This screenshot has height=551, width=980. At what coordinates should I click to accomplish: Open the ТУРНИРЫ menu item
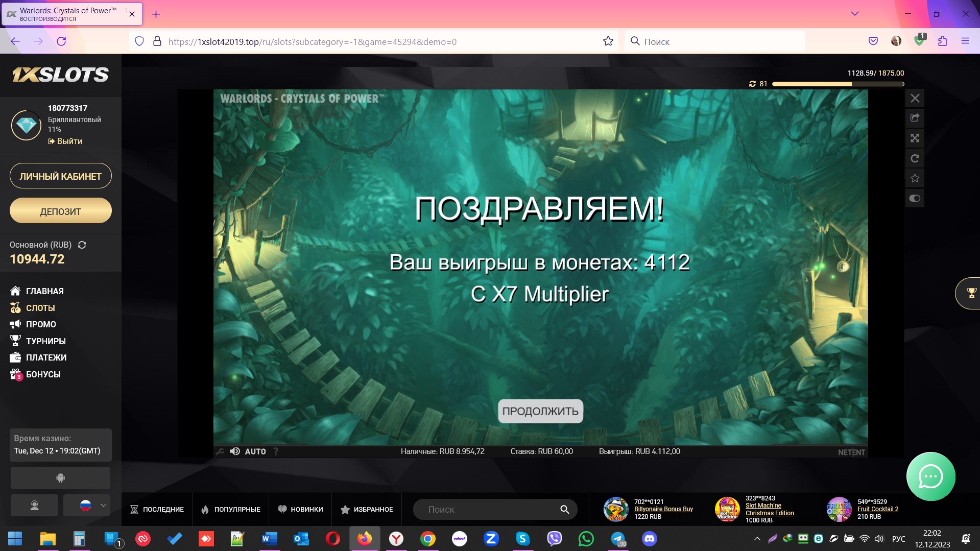(45, 341)
